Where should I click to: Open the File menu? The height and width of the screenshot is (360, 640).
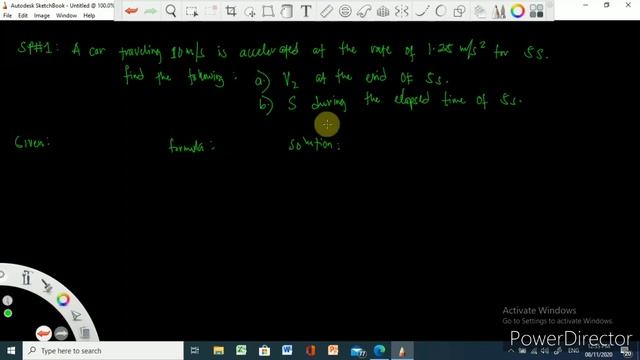(7, 16)
